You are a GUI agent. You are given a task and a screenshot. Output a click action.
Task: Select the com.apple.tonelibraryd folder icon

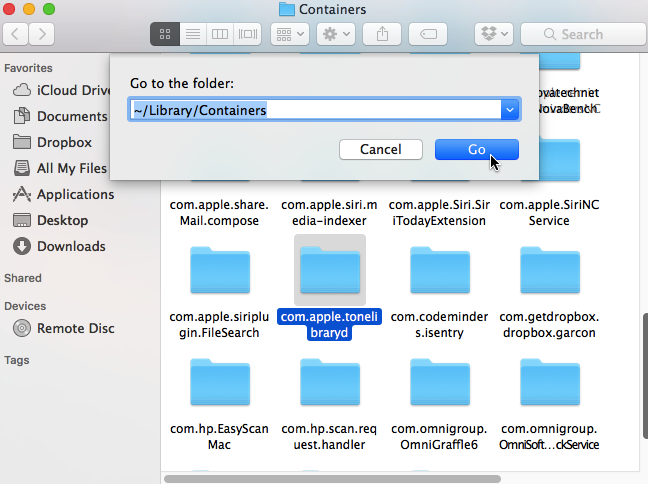tap(330, 270)
